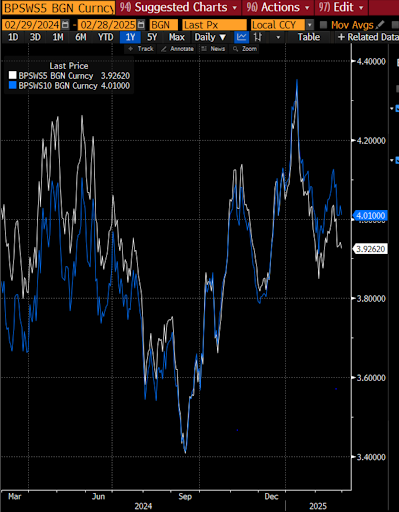This screenshot has height=512, width=399.
Task: Open the Daily periodicity dropdown
Action: pos(210,37)
